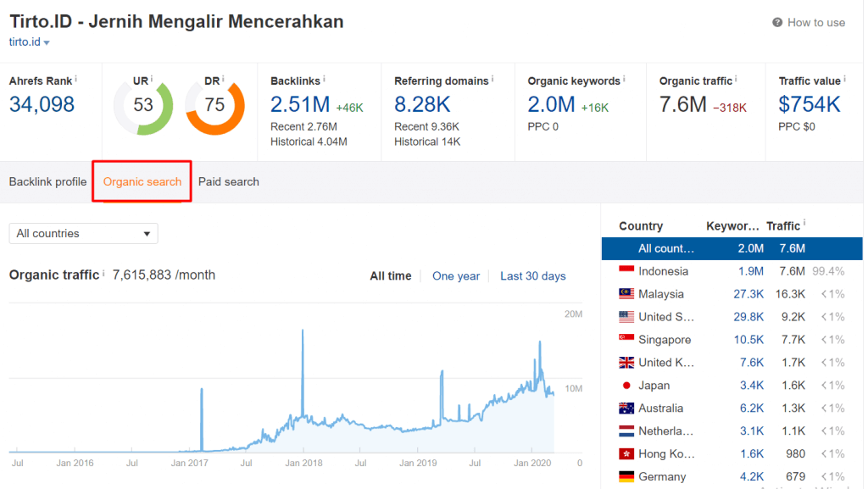The image size is (868, 489).
Task: Open Backlinks count 2.51M
Action: (x=300, y=104)
